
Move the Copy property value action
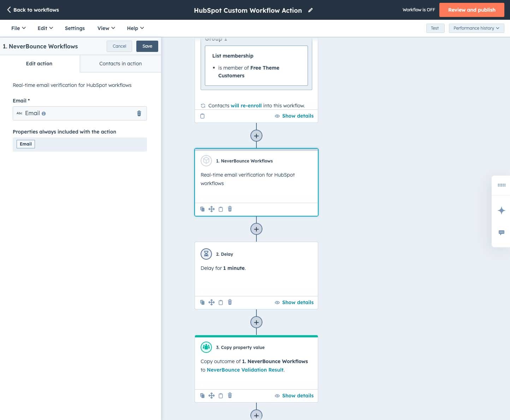click(x=212, y=396)
